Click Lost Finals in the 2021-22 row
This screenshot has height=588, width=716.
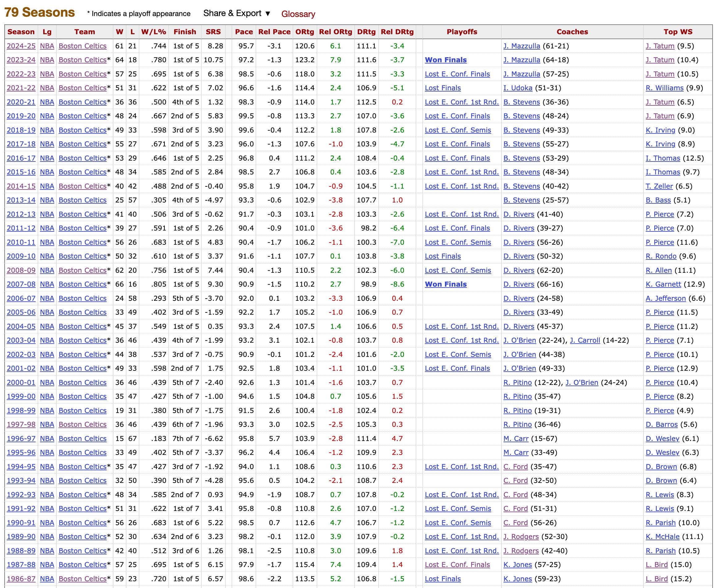click(x=442, y=88)
